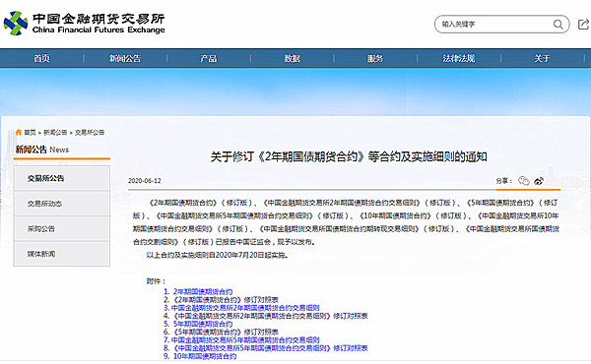Open the 产品 navigation menu item
Image resolution: width=591 pixels, height=364 pixels.
pyautogui.click(x=209, y=58)
